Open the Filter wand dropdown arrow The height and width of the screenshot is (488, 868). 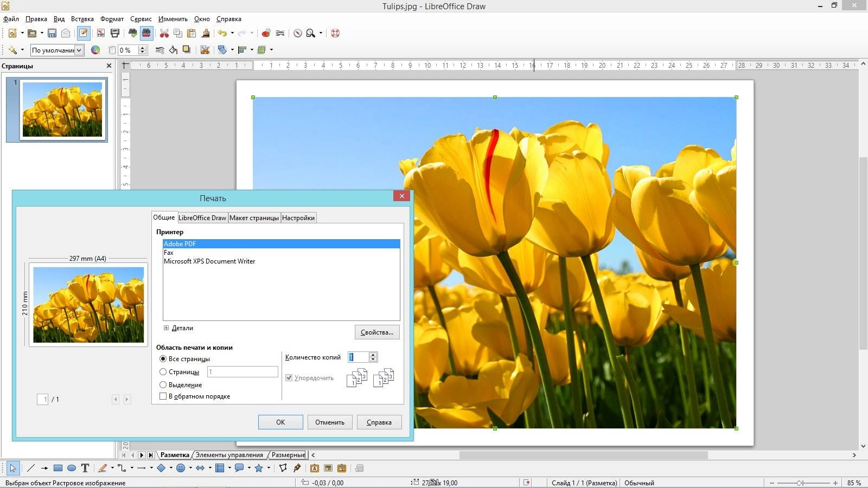click(22, 50)
